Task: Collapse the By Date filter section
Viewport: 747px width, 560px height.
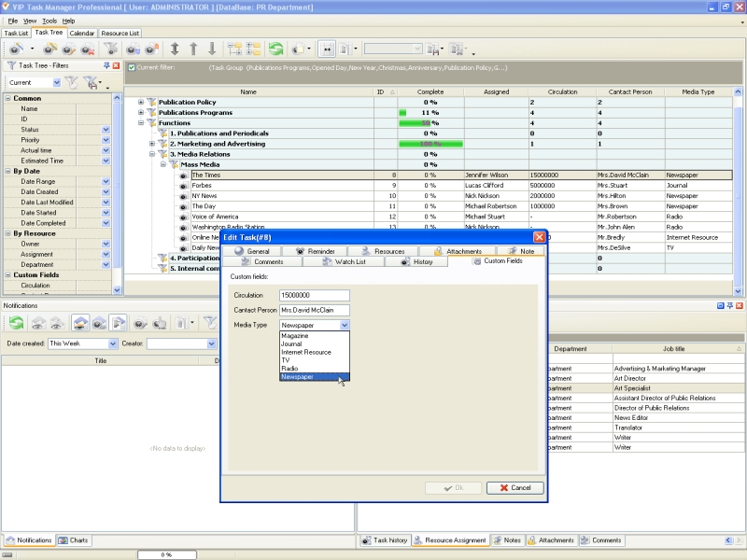Action: 8,171
